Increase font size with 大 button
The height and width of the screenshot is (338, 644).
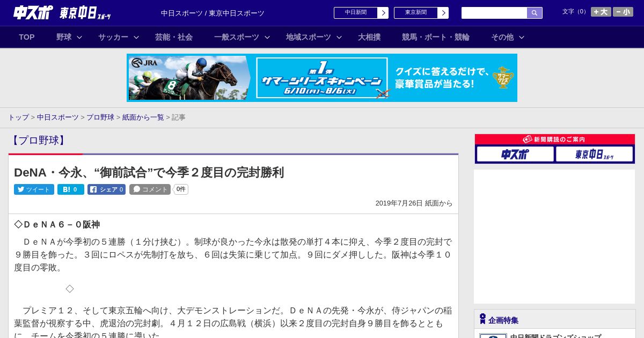click(x=601, y=12)
